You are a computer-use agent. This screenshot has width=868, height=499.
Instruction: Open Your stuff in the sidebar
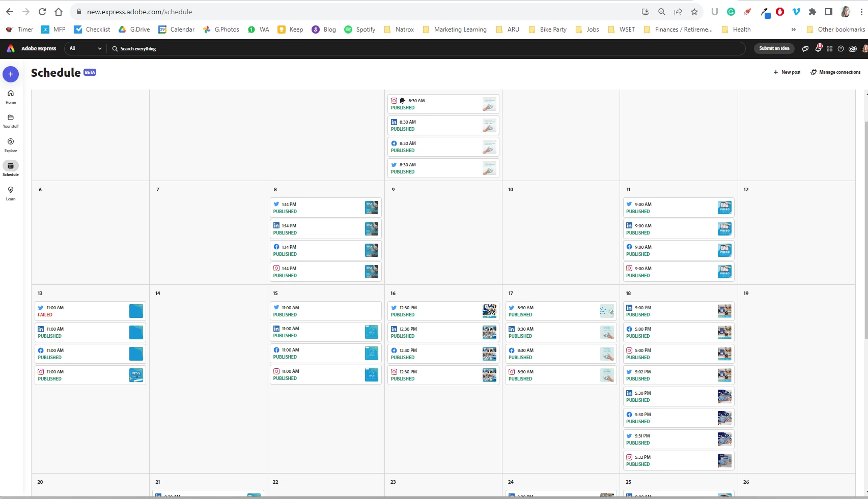[x=11, y=121]
